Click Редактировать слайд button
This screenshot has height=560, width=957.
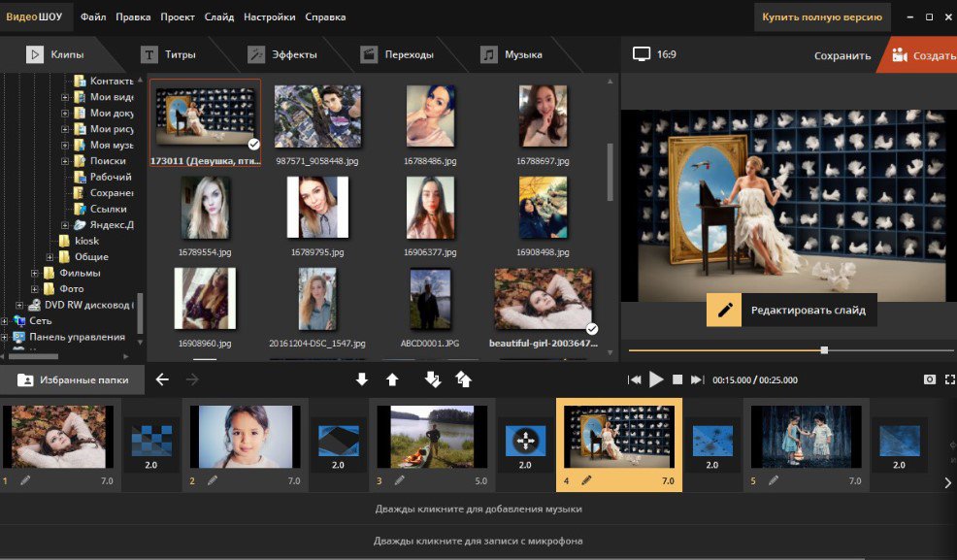pos(792,310)
